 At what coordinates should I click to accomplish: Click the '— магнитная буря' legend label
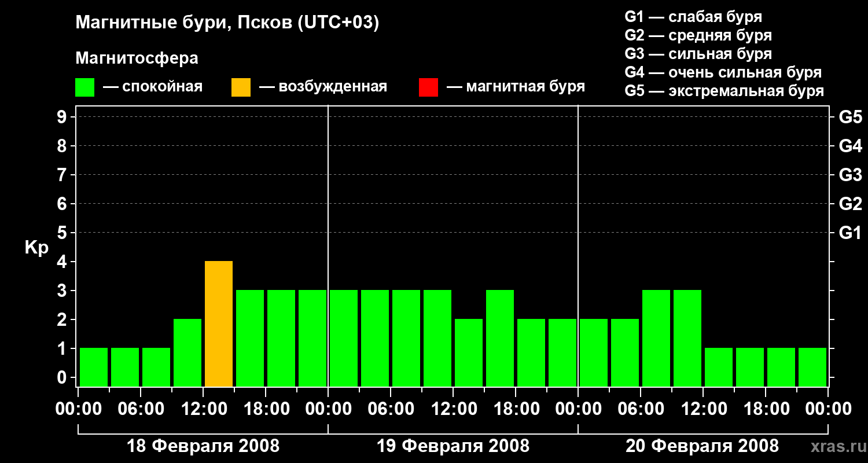(x=516, y=87)
